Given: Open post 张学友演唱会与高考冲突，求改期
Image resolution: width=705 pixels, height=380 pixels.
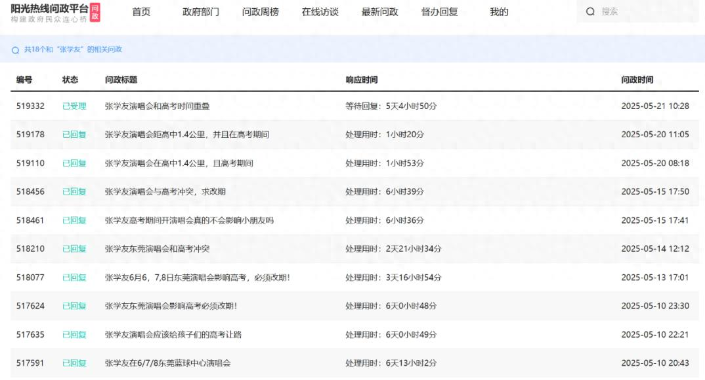Looking at the screenshot, I should pos(165,192).
